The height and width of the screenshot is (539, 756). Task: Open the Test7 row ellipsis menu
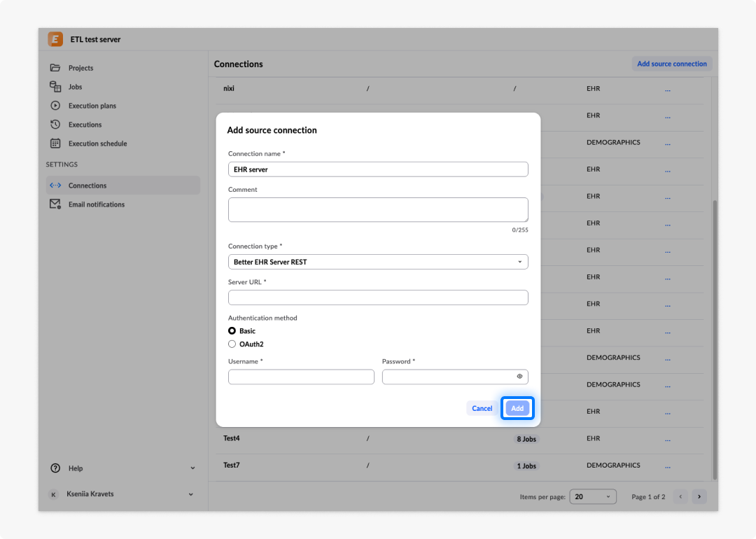668,466
